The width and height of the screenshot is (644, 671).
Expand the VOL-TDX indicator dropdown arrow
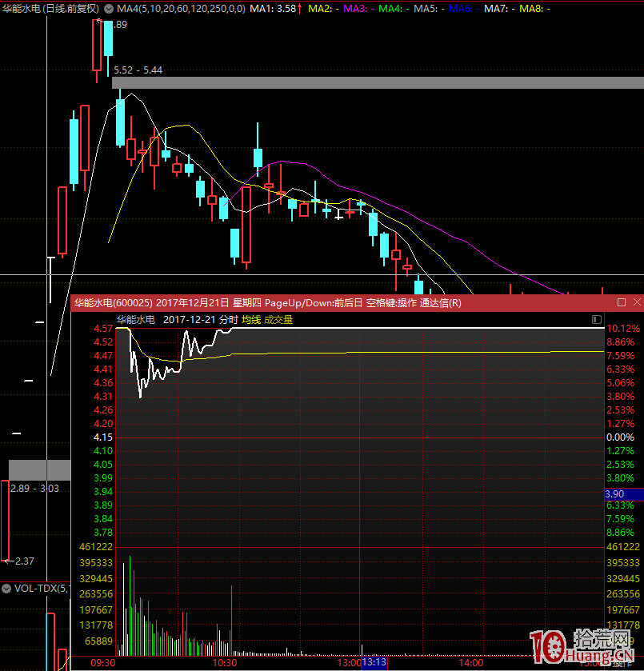(x=6, y=589)
